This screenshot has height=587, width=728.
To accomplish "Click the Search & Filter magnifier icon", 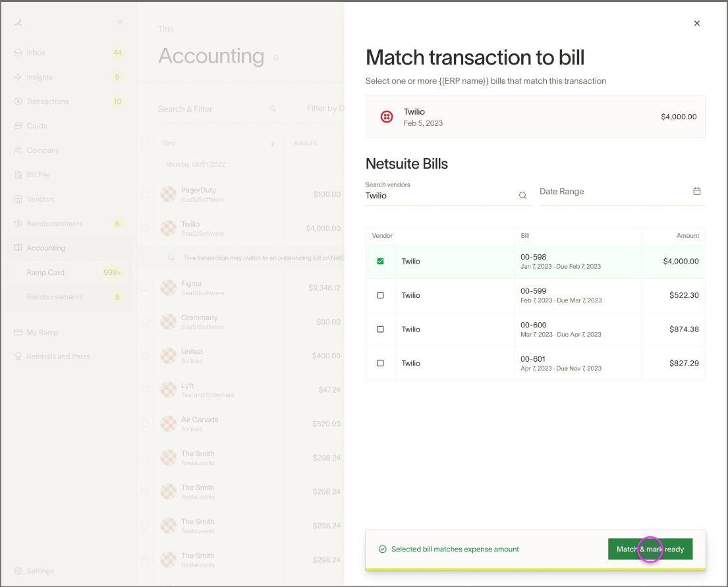I will point(273,109).
